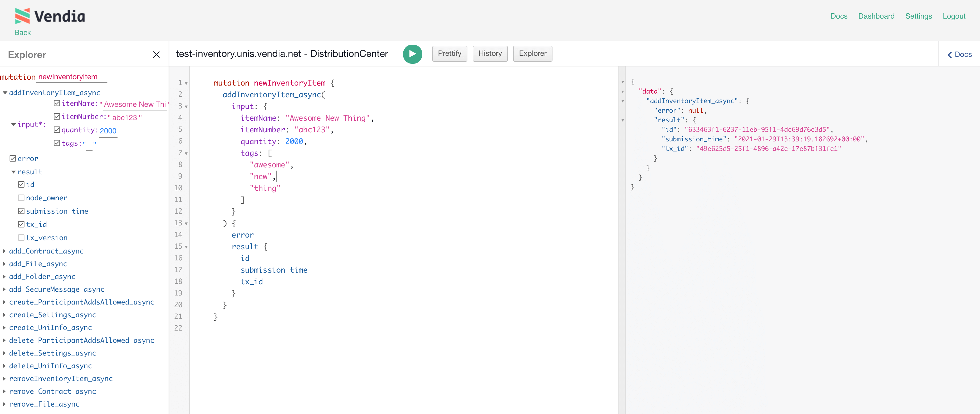Fold the tags array at line 7
The image size is (980, 414).
coord(186,154)
